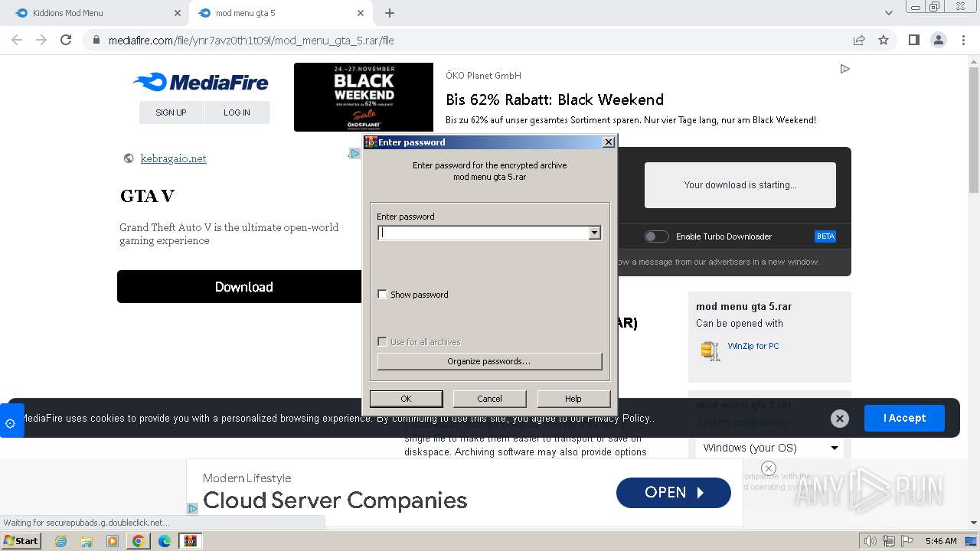Click the WinZip for PC icon
This screenshot has width=980, height=551.
coord(710,350)
